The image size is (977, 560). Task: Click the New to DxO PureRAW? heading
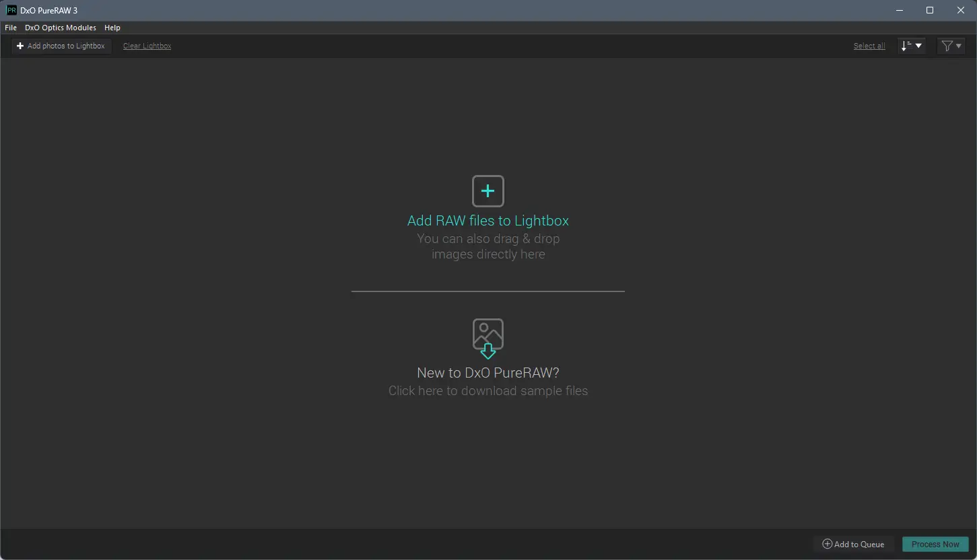point(488,373)
